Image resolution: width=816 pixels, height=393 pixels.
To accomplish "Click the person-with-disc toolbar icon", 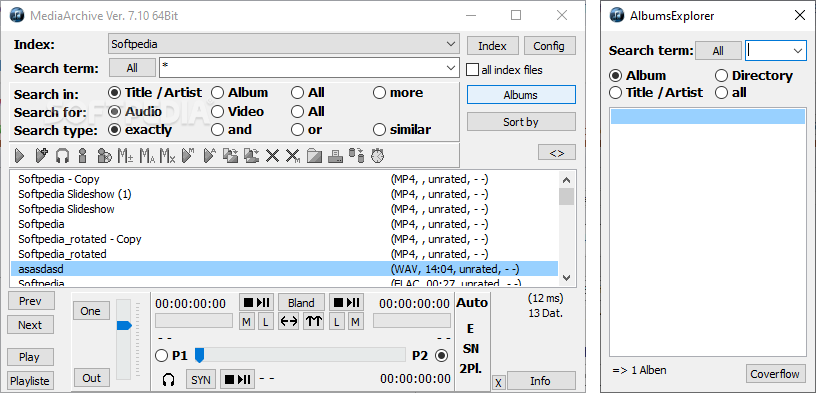I will tap(105, 156).
